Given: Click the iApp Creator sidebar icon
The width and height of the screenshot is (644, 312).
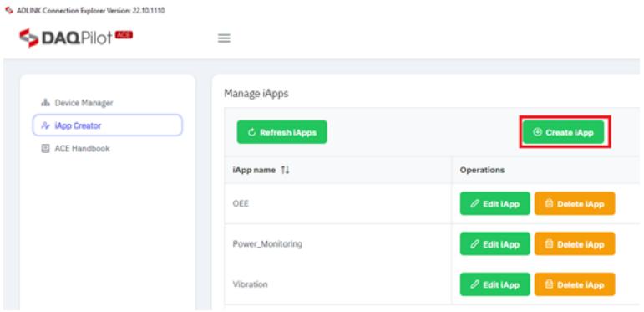Looking at the screenshot, I should coord(45,125).
